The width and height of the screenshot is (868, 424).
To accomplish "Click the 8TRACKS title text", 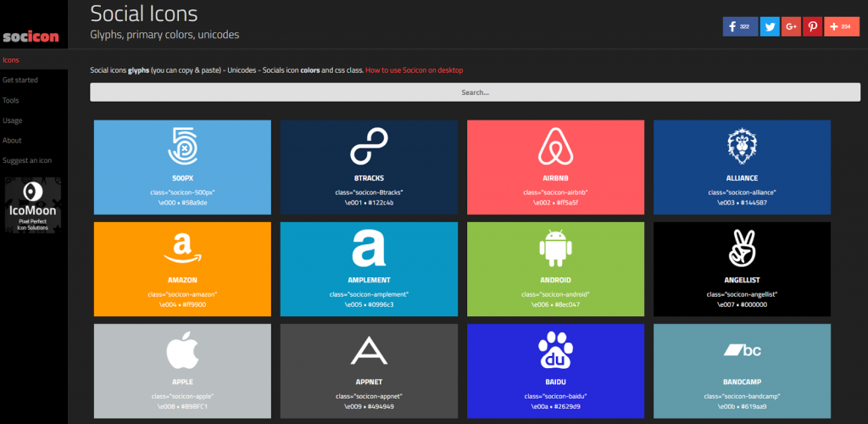I will pos(370,178).
